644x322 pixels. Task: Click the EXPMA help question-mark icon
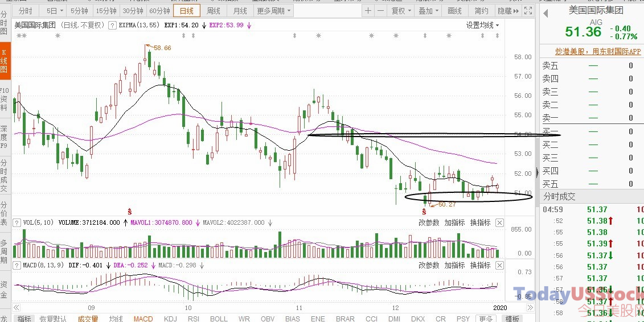[112, 26]
